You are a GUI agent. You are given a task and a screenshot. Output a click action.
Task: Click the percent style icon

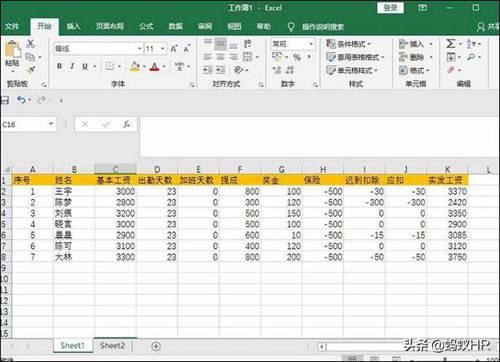coord(297,57)
